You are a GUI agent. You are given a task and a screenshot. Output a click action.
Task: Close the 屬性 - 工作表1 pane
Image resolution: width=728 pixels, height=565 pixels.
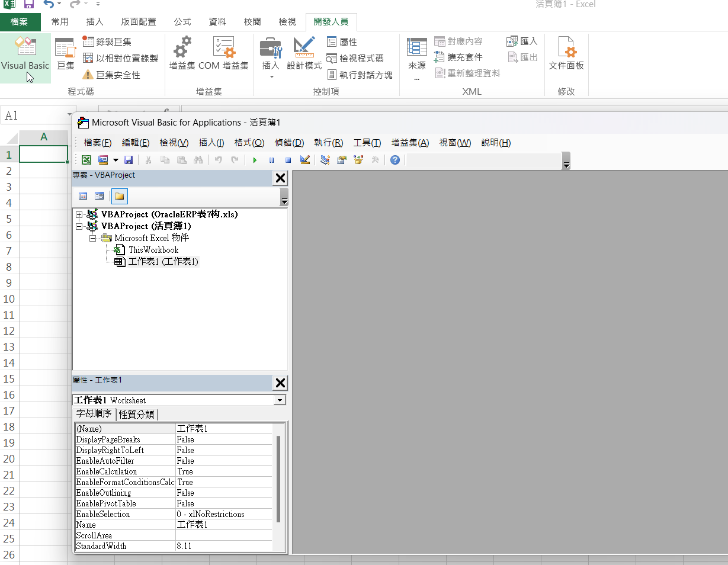[280, 383]
